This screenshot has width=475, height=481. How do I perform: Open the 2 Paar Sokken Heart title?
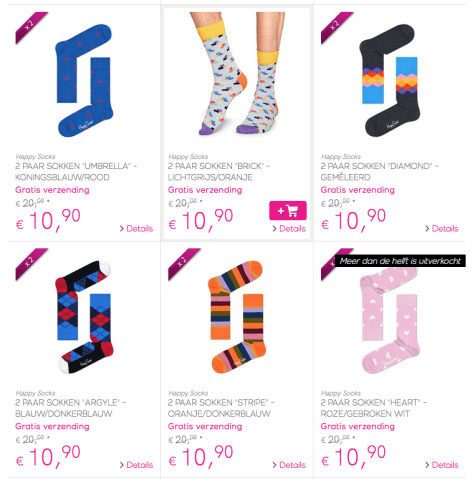(374, 408)
